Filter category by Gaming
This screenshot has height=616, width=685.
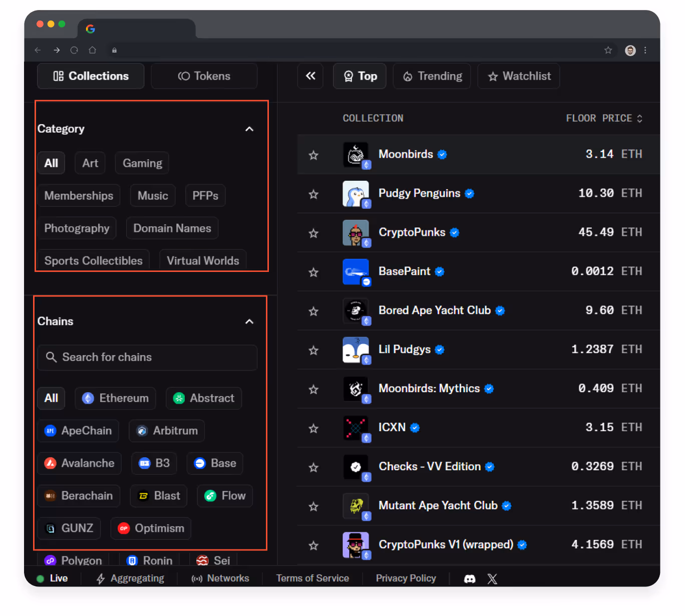click(x=142, y=163)
